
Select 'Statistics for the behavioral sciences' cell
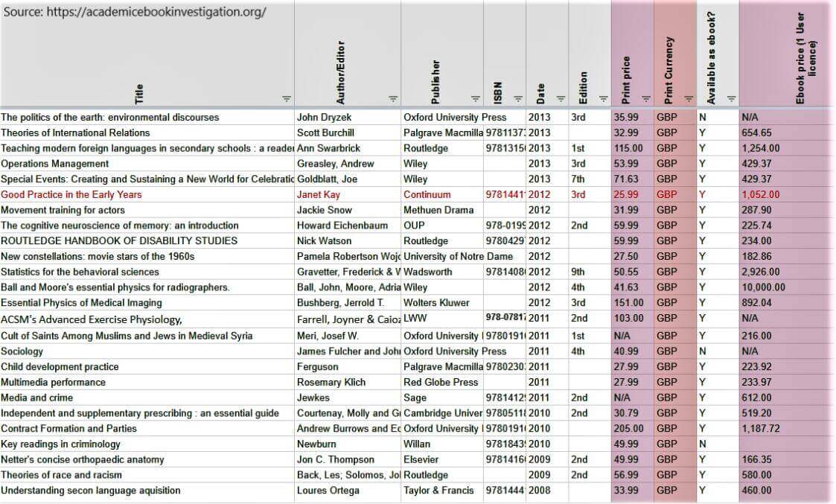coord(147,272)
